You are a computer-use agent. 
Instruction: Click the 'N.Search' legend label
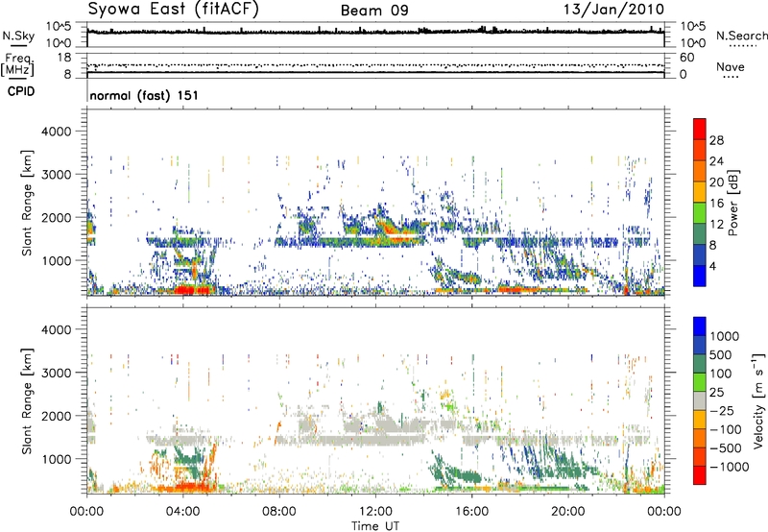[x=741, y=36]
